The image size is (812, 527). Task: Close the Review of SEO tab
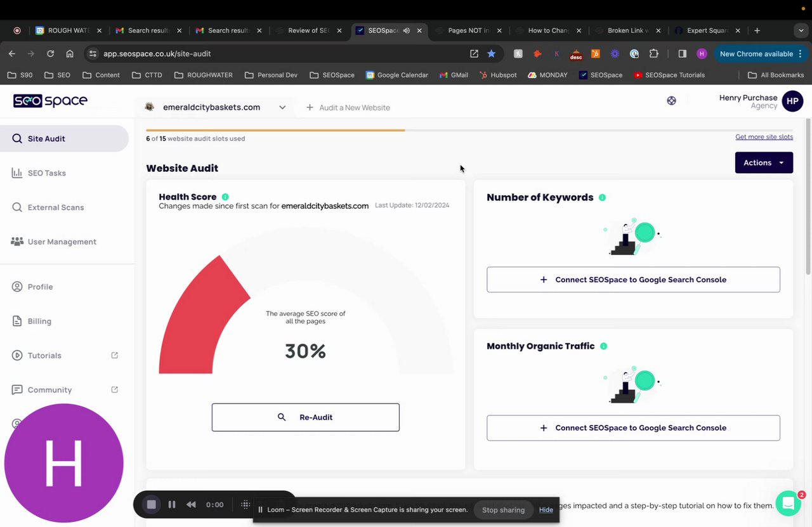coord(339,30)
